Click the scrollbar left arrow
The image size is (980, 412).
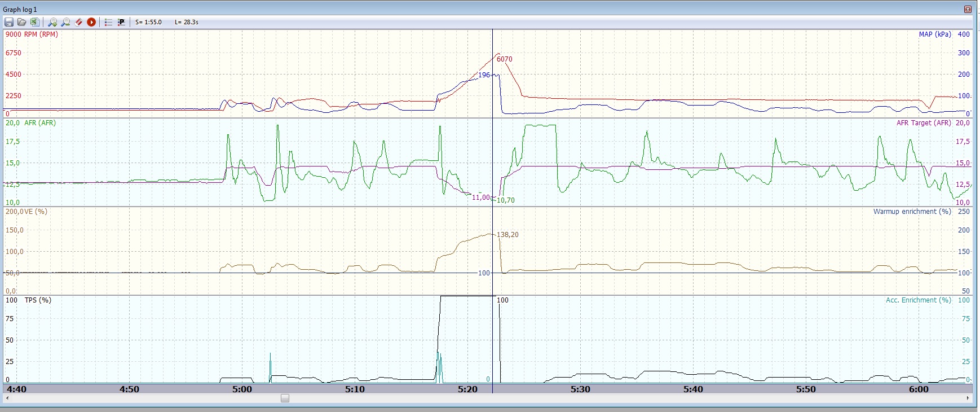tap(7, 398)
